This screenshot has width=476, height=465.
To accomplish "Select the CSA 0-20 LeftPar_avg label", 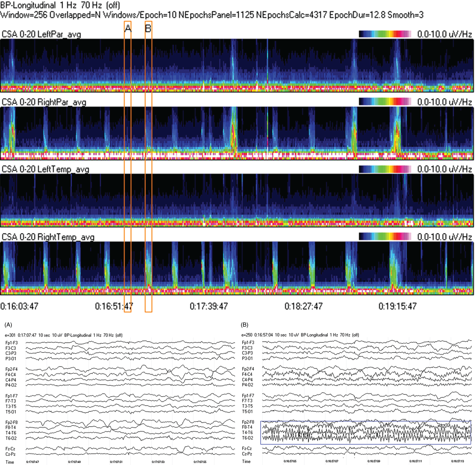I will pos(41,34).
